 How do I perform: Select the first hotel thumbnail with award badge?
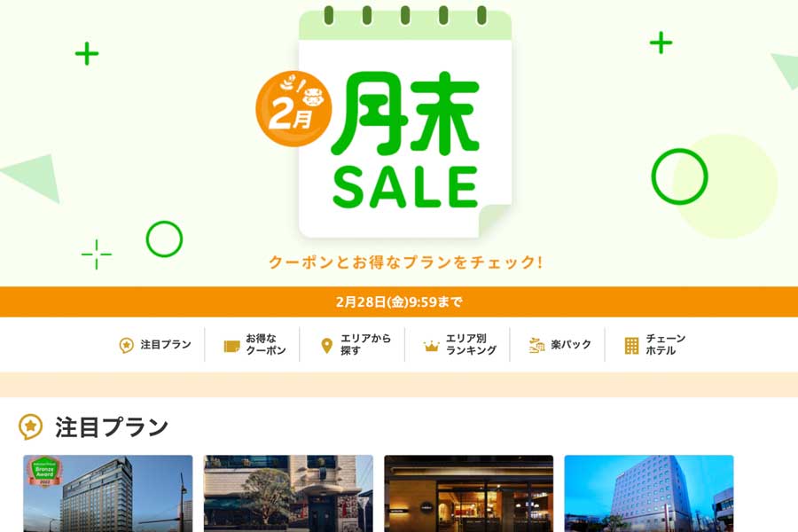(108, 494)
